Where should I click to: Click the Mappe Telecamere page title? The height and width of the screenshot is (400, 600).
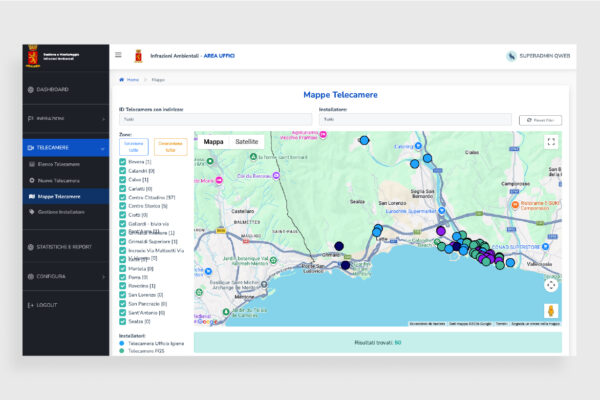(x=340, y=95)
